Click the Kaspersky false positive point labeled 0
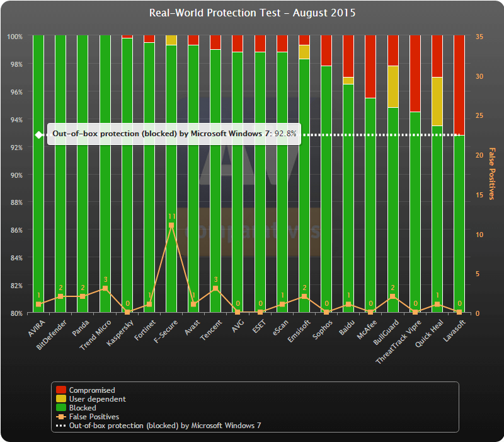The width and height of the screenshot is (504, 442). coord(127,312)
